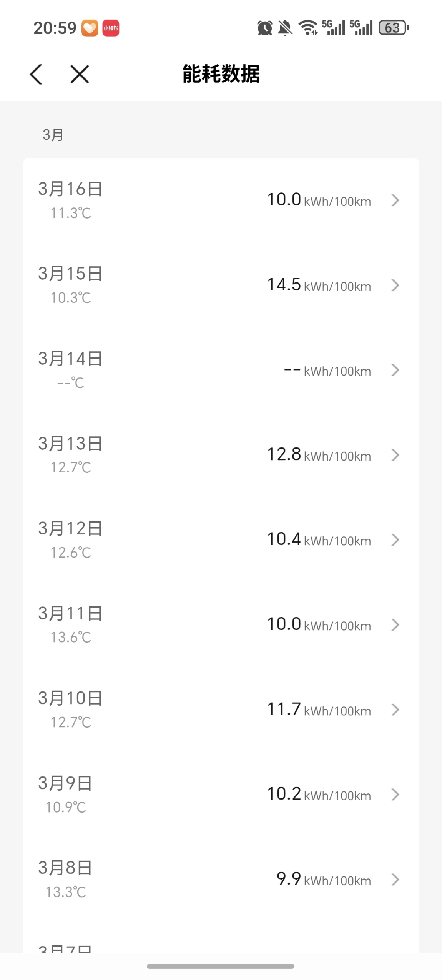Tap the first 5G signal icon
The image size is (442, 980).
(334, 28)
